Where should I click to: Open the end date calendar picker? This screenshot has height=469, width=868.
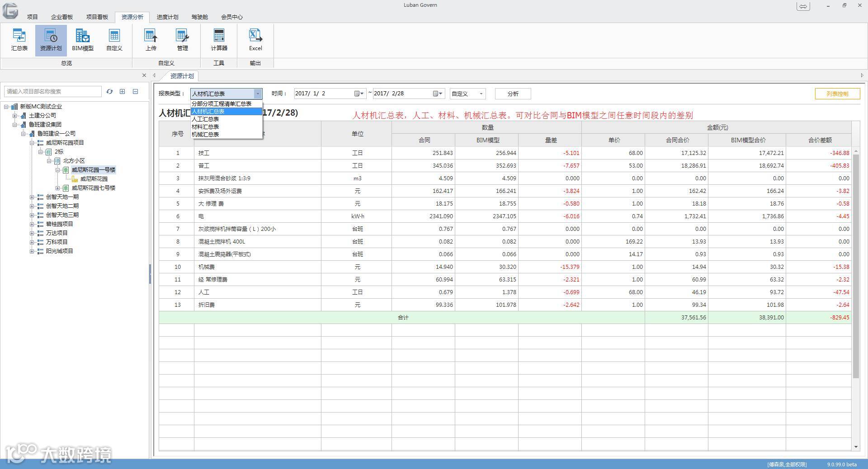pos(438,94)
